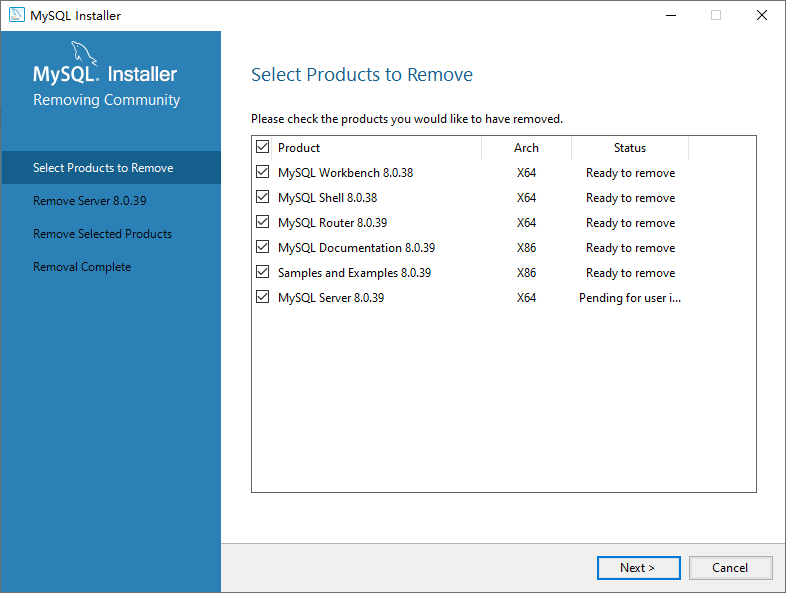The image size is (786, 593).
Task: Click the MySQL Installer title bar icon
Action: (x=17, y=15)
